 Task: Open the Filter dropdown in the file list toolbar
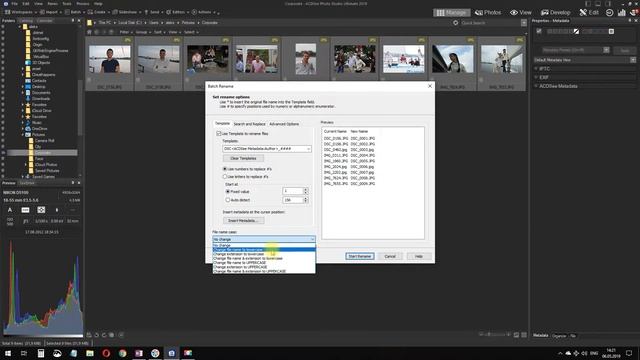tap(125, 32)
